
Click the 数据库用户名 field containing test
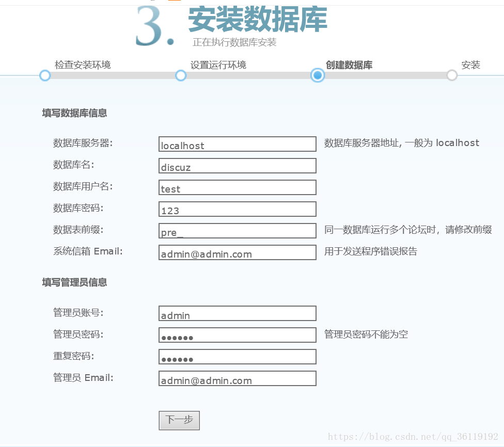click(237, 187)
